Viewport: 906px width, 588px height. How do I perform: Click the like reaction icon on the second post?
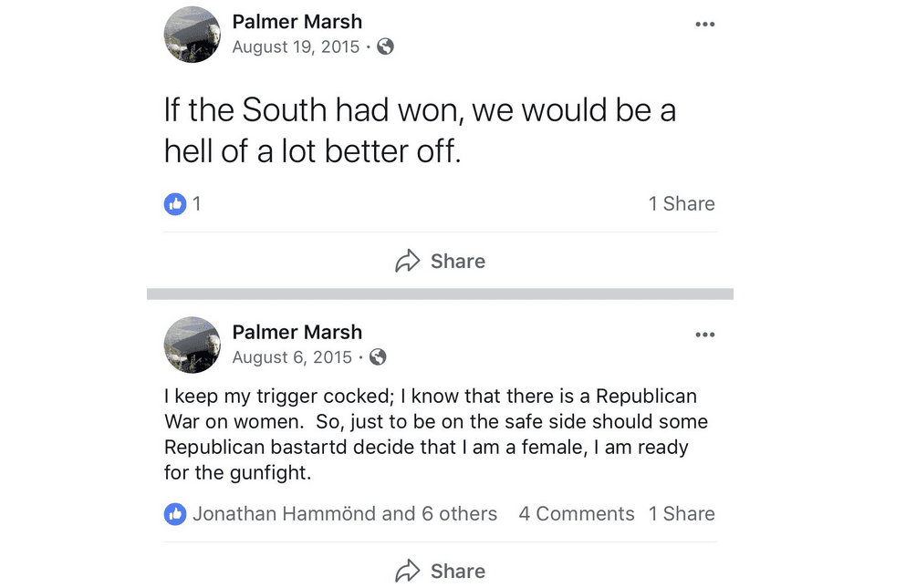(x=175, y=514)
